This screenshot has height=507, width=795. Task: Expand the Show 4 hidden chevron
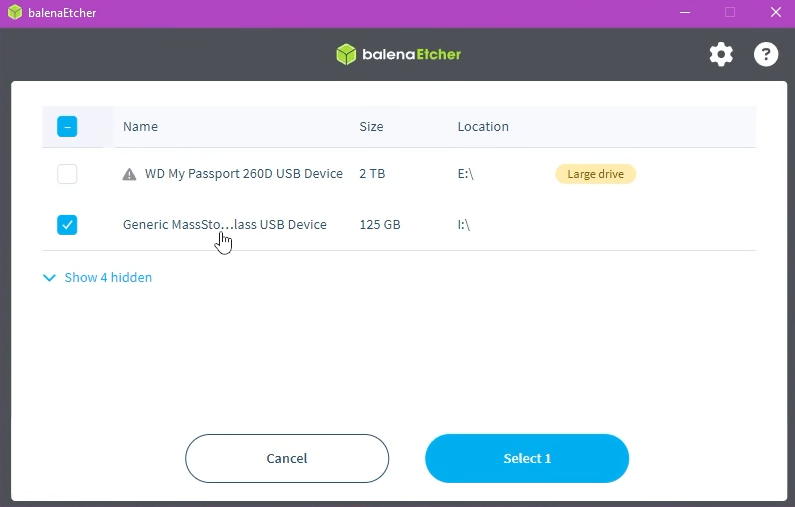49,278
